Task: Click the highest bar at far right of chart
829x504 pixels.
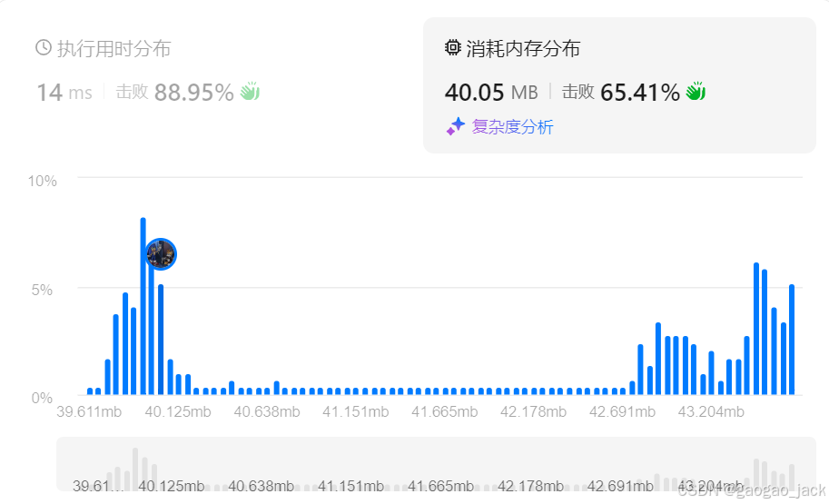Action: click(x=756, y=329)
